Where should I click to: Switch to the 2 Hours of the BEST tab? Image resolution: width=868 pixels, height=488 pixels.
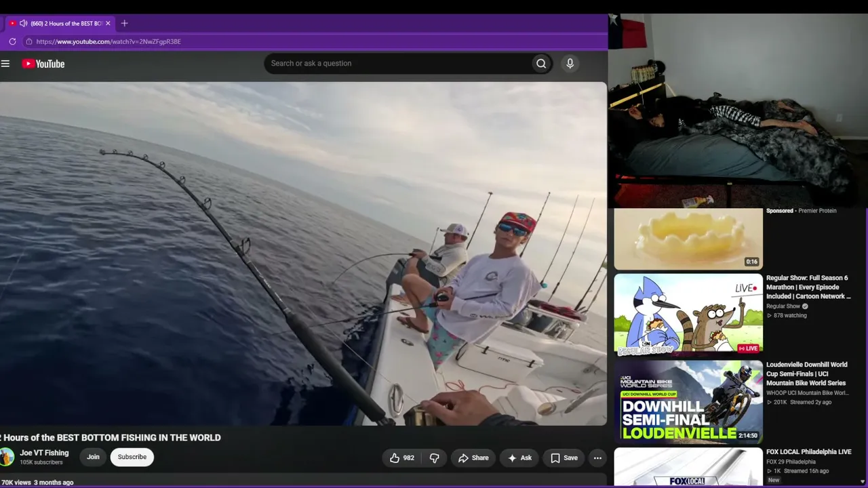coord(60,23)
